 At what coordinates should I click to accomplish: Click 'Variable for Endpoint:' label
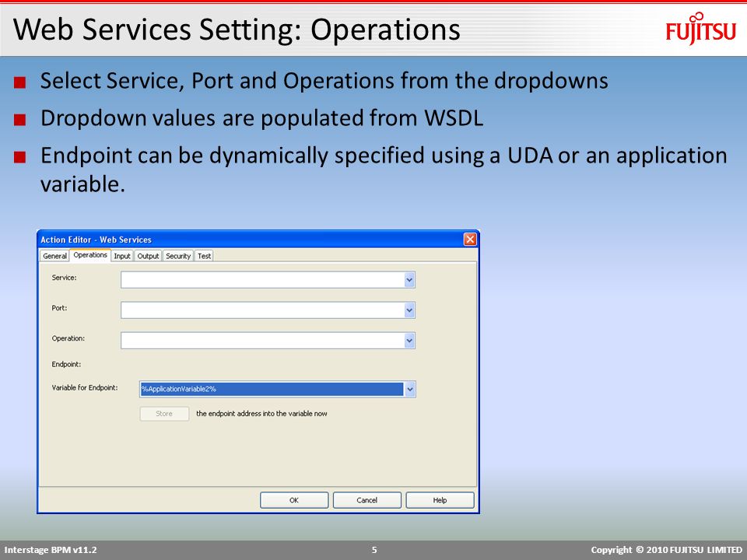(85, 387)
